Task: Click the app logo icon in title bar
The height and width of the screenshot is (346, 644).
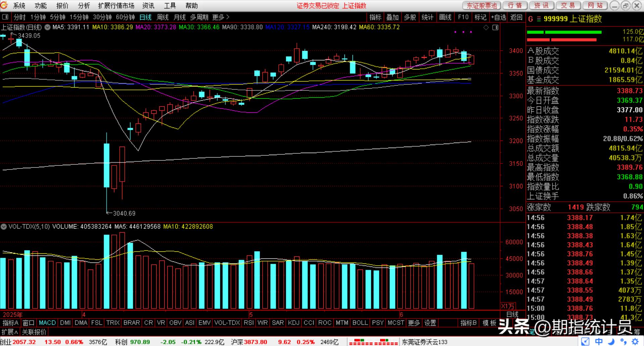Action: [x=4, y=5]
